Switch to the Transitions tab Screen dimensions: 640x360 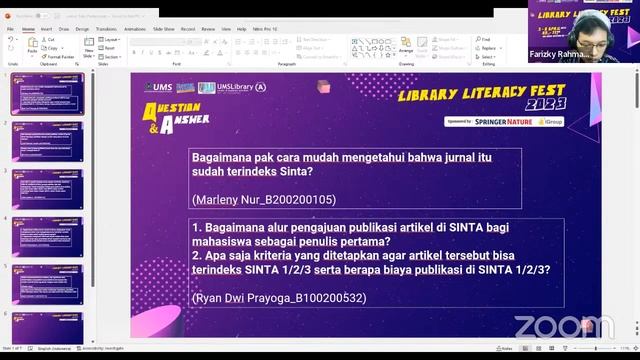106,29
